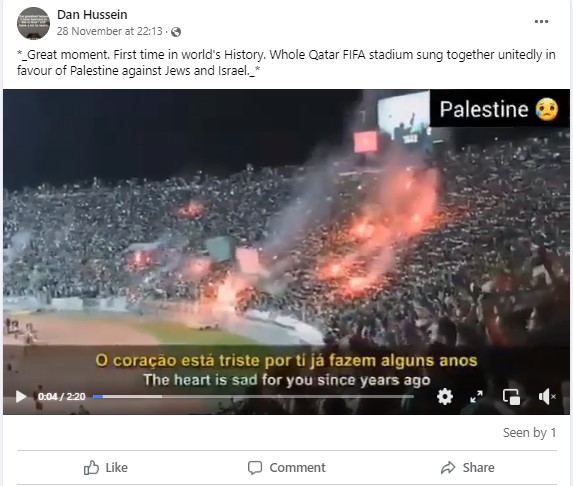Click the public globe privacy icon
Screen dimensions: 573x486
coord(176,32)
